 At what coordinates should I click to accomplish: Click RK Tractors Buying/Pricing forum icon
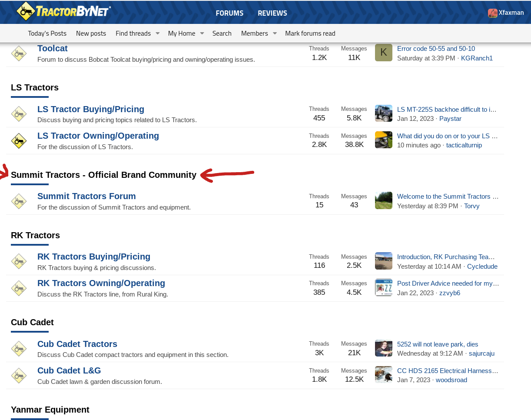click(x=19, y=261)
